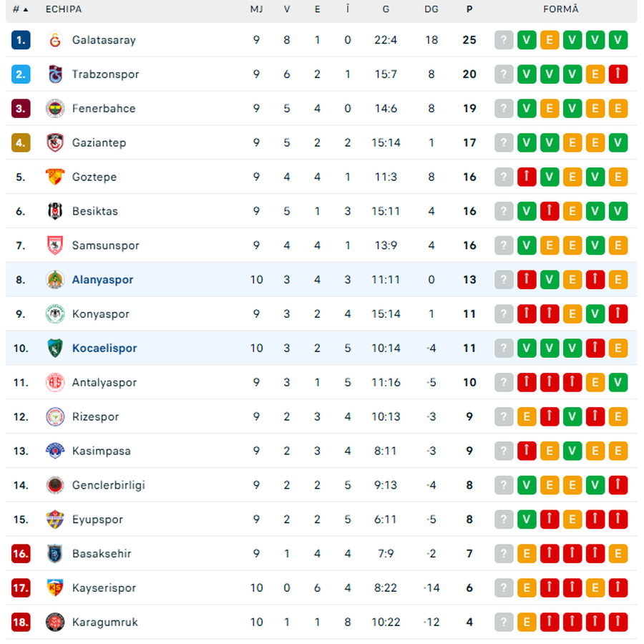Screen dimensions: 644x644
Task: Click Karagumruk's orange draw form badge
Action: pyautogui.click(x=527, y=622)
